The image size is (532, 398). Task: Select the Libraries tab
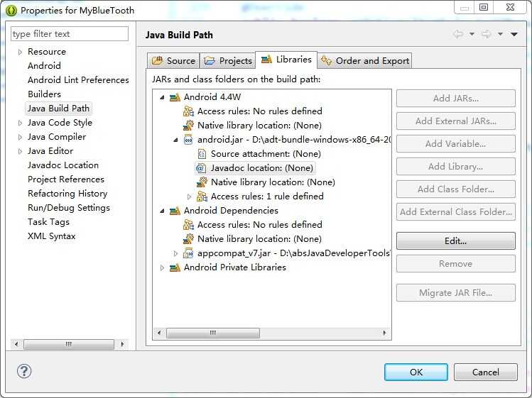click(x=286, y=60)
